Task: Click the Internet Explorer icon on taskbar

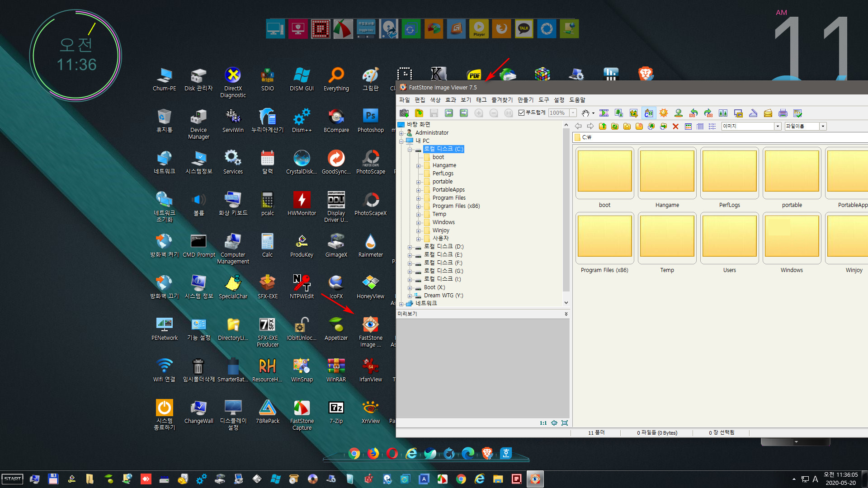Action: click(x=480, y=479)
